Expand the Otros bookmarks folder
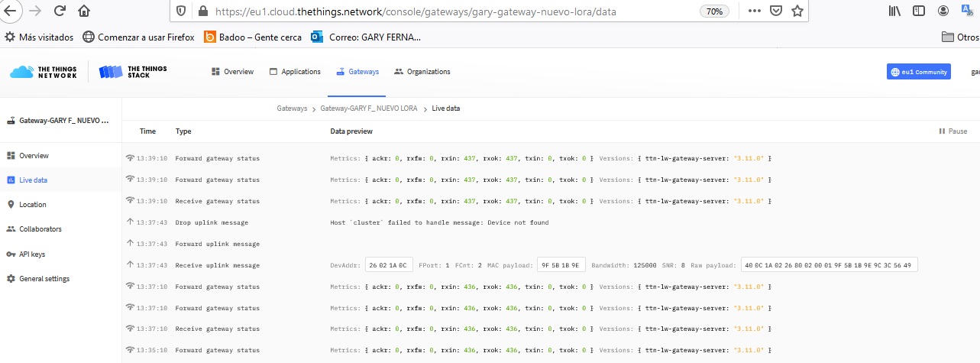Screen dimensions: 980x363 960,37
